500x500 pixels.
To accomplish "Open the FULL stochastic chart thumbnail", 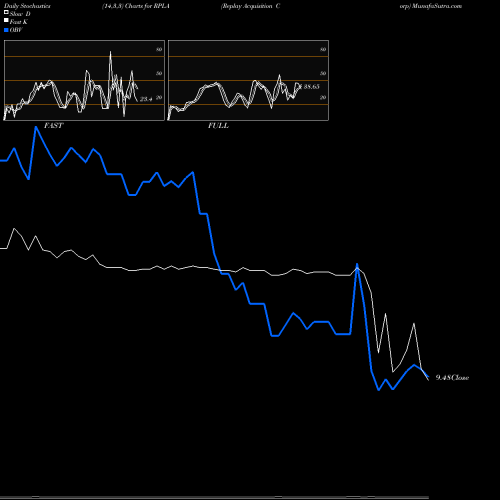I will click(248, 80).
